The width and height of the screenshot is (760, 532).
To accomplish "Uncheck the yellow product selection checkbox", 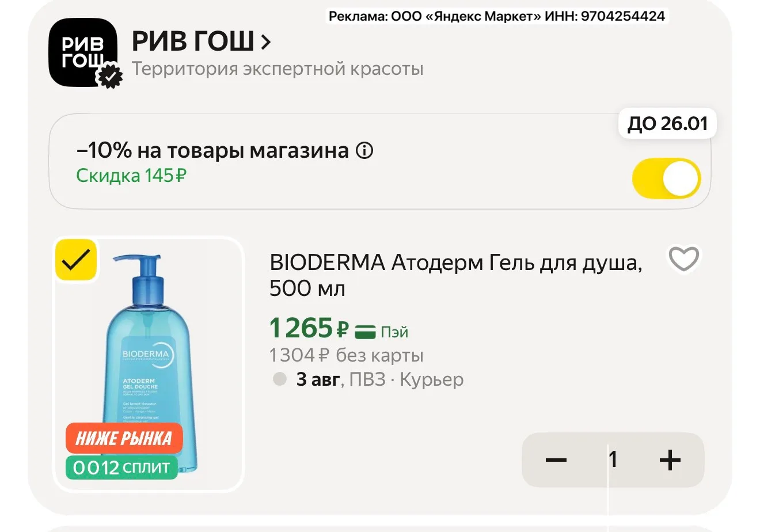I will click(76, 260).
